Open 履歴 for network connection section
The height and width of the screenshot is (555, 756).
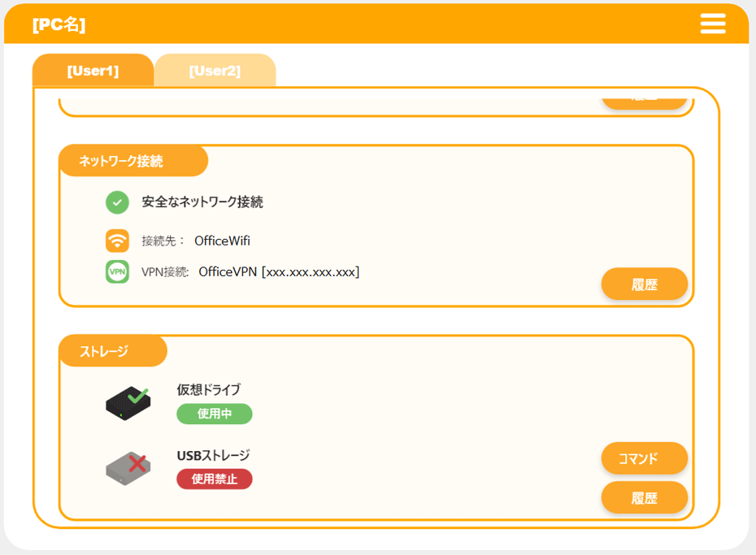click(x=644, y=284)
